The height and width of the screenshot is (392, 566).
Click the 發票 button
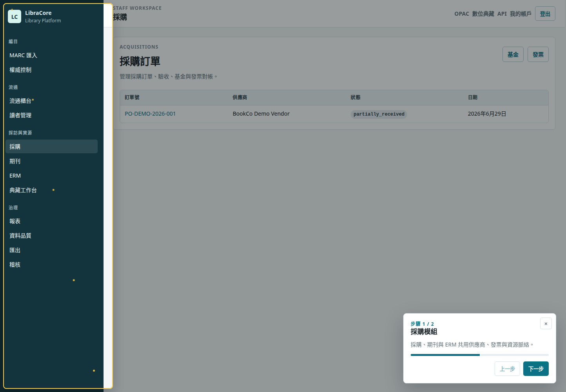tap(538, 54)
